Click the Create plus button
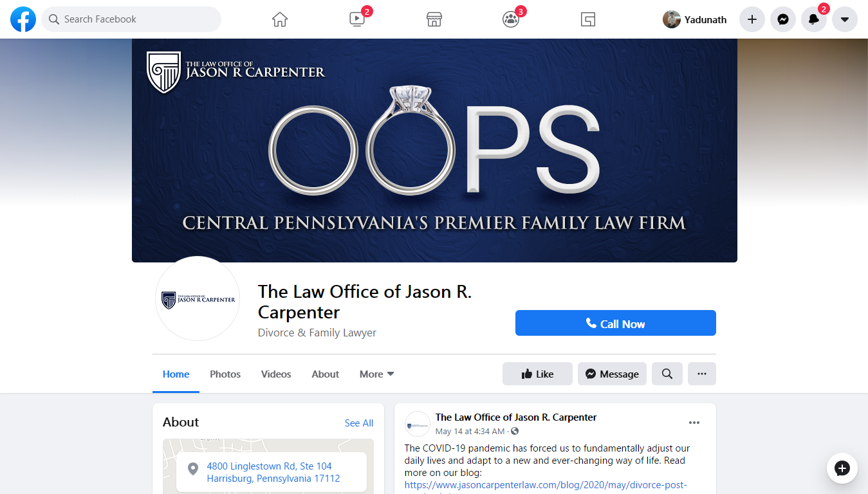The width and height of the screenshot is (868, 494). pyautogui.click(x=752, y=19)
